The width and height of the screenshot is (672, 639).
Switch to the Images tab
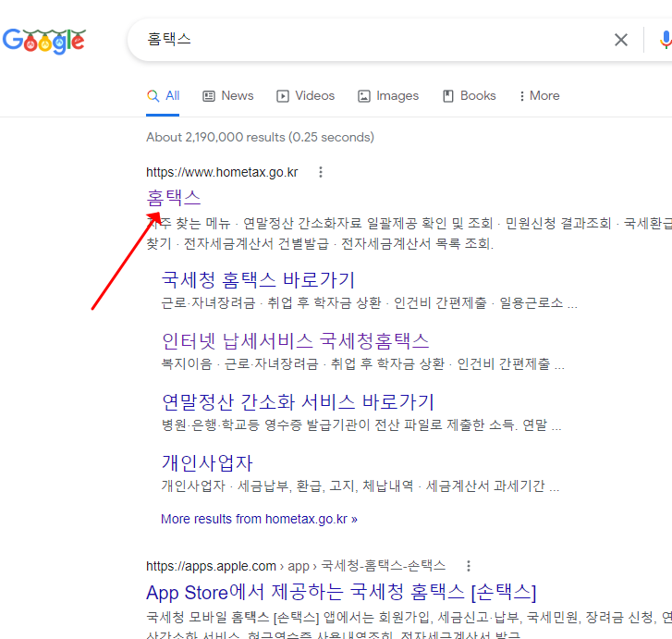tap(388, 95)
